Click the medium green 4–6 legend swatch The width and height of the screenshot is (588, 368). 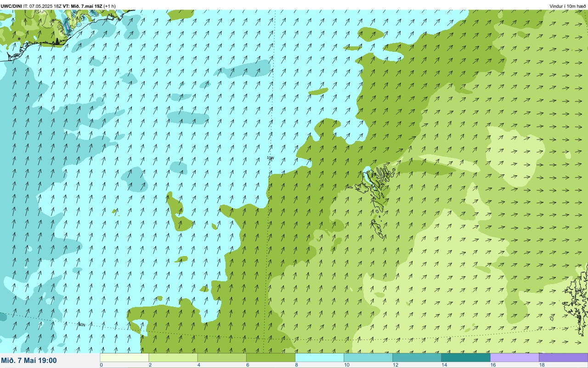[x=222, y=357]
